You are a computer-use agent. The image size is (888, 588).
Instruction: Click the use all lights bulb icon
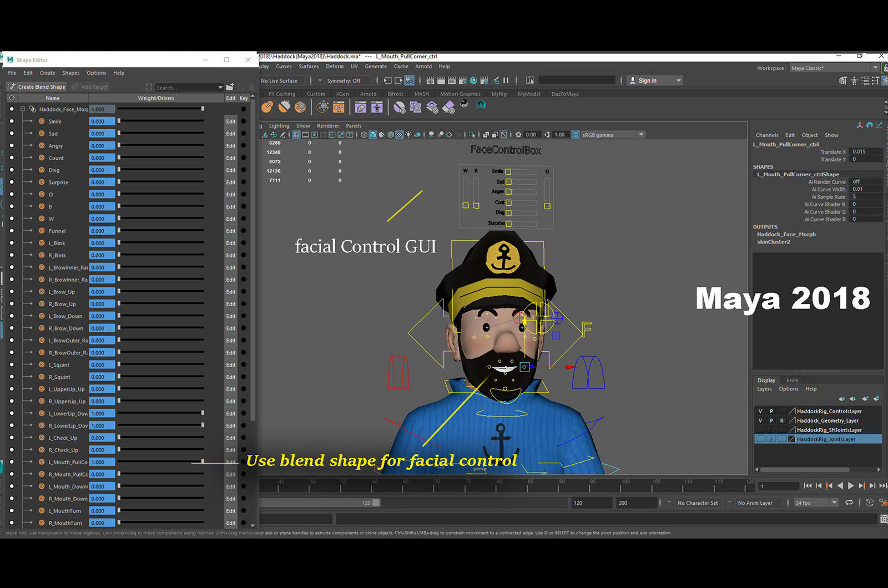tap(408, 134)
